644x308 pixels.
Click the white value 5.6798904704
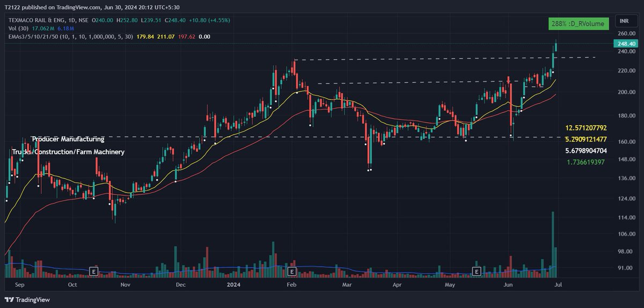click(x=586, y=151)
